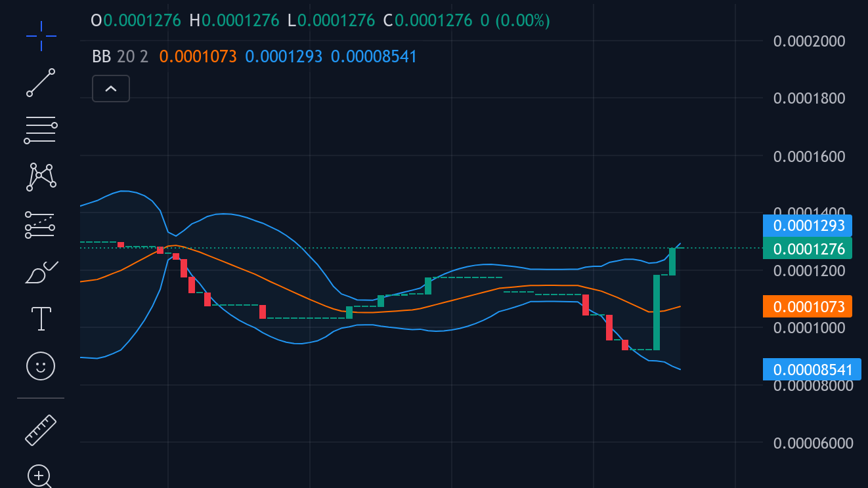Select the ruler measure tool

coord(41,430)
